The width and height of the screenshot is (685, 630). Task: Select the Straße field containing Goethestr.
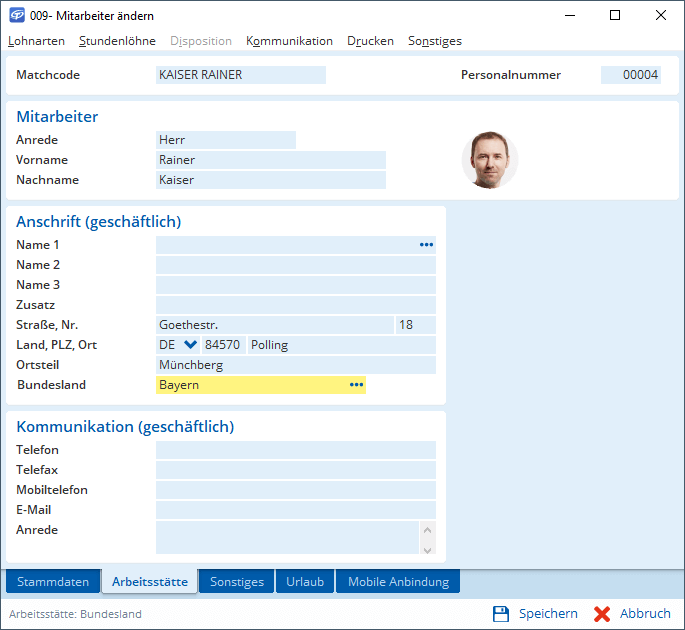coord(274,325)
